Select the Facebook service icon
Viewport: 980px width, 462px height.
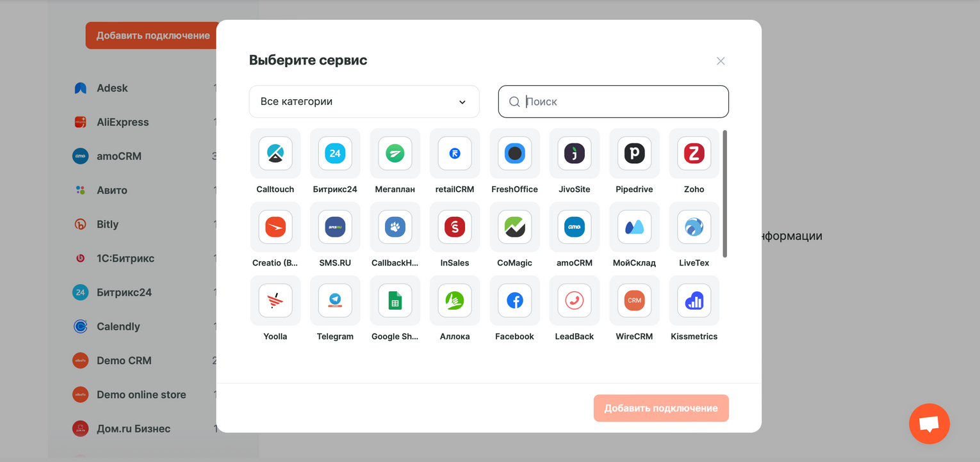tap(514, 301)
